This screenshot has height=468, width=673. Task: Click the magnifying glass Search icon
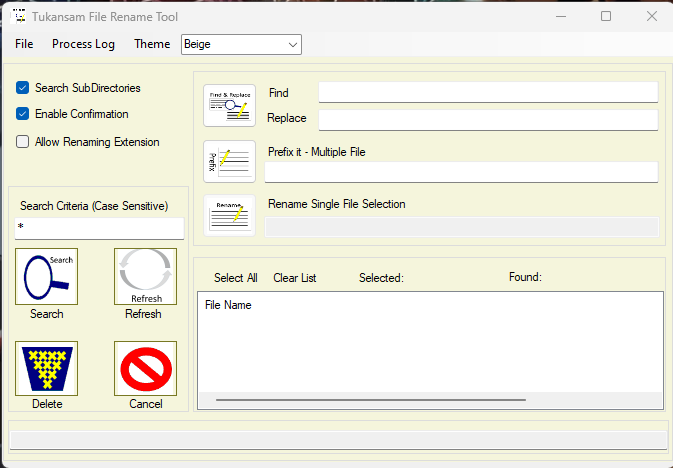tap(46, 277)
